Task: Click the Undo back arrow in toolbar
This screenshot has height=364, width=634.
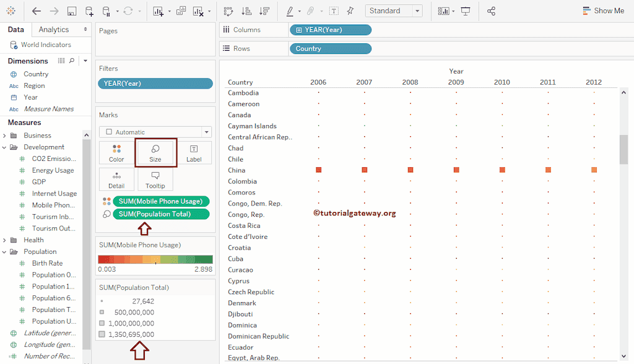Action: click(x=37, y=11)
